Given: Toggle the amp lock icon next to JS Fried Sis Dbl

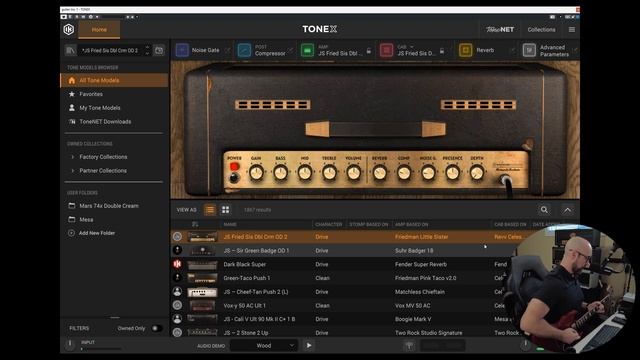Looking at the screenshot, I should click(369, 51).
